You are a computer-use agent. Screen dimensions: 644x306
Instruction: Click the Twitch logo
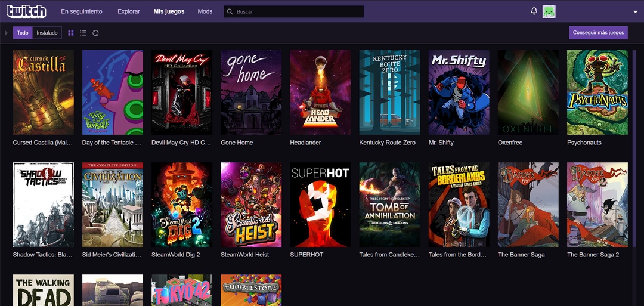click(26, 11)
